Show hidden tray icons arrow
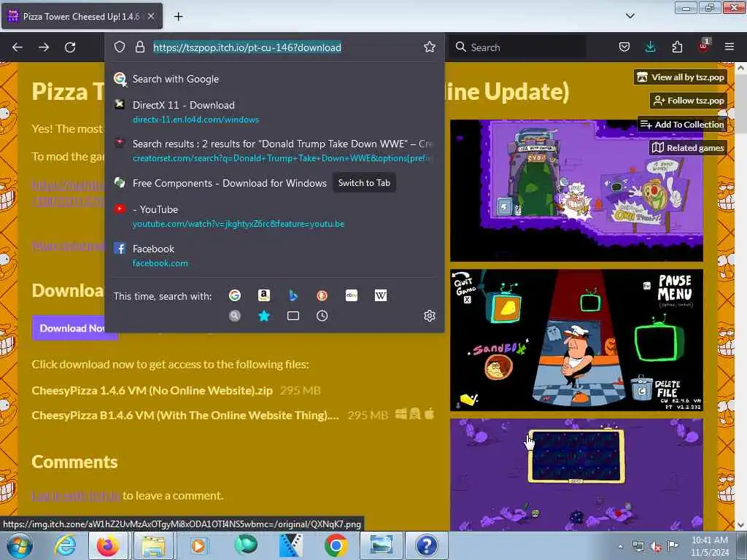 (x=620, y=546)
